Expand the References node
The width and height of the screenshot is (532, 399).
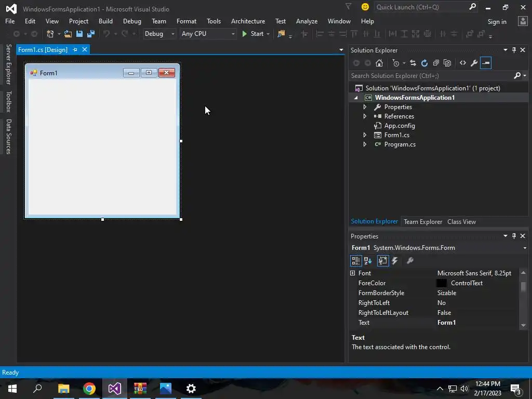(365, 116)
